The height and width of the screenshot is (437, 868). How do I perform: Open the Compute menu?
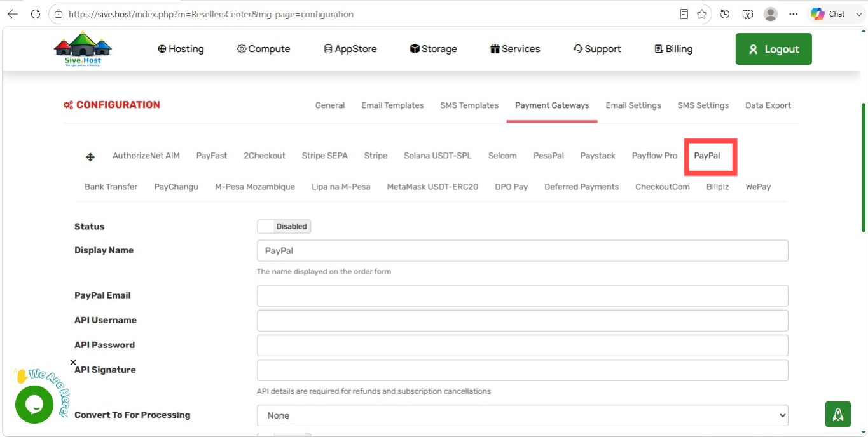(x=264, y=49)
